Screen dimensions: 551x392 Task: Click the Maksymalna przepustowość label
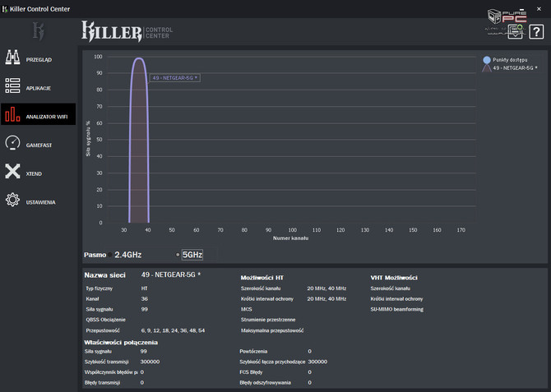point(272,330)
